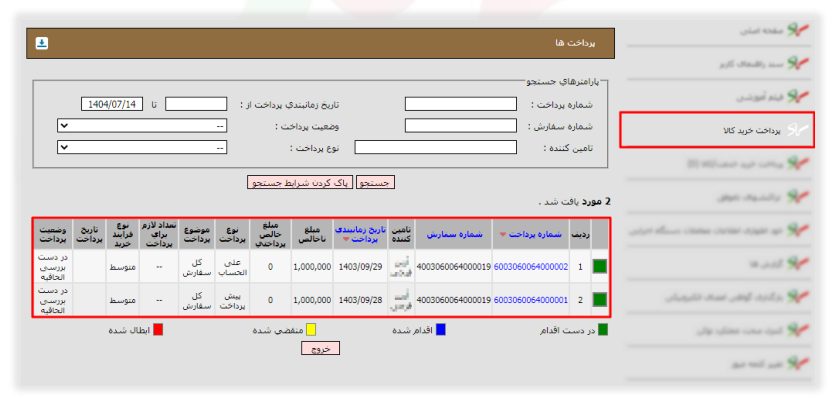Click the yellow منقضی شده legend swatch

click(x=312, y=330)
